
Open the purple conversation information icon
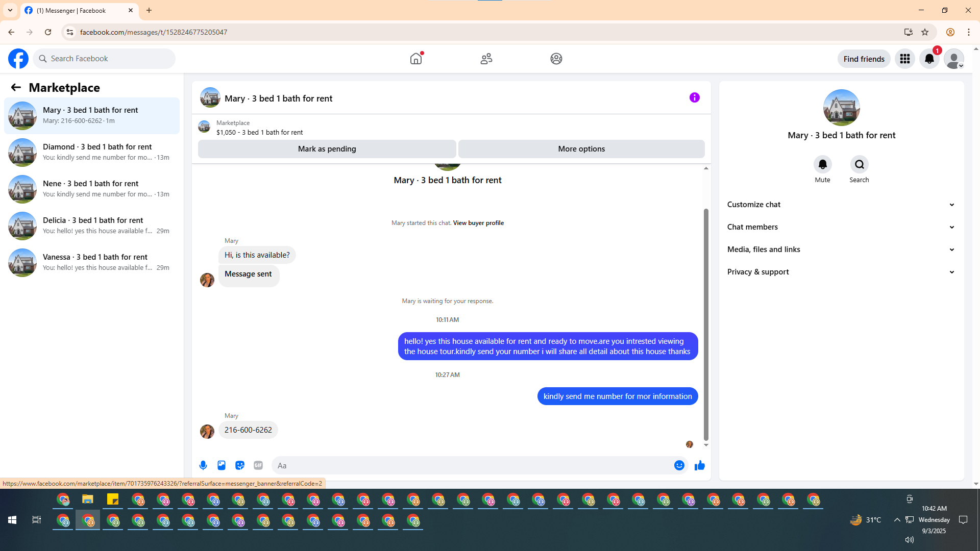(x=695, y=97)
